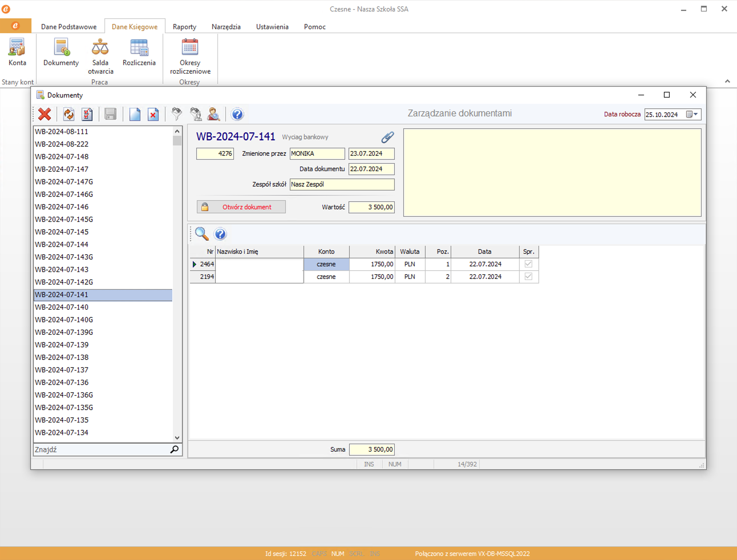Click the delete document icon with red X
This screenshot has height=560, width=737.
(153, 114)
